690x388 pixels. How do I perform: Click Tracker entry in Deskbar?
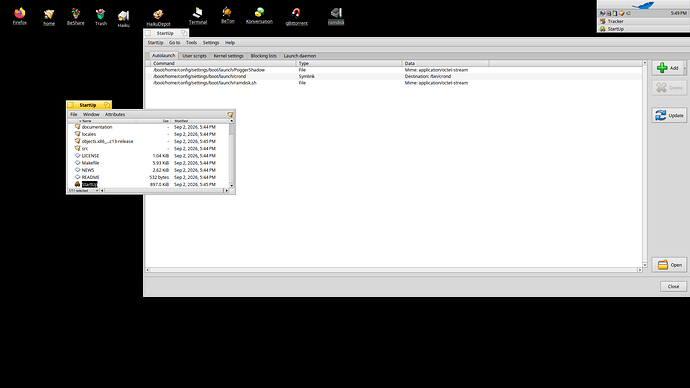click(643, 21)
